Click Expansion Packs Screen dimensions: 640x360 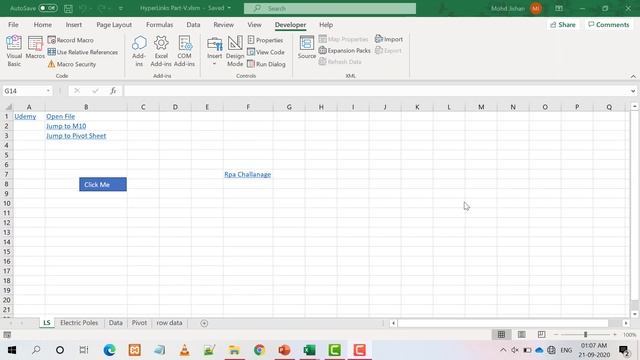pyautogui.click(x=344, y=51)
